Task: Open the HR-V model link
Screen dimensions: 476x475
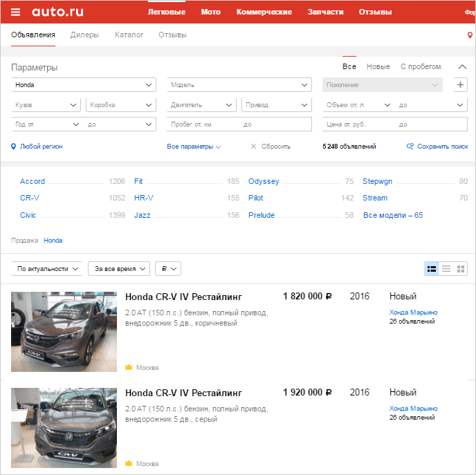Action: tap(144, 198)
